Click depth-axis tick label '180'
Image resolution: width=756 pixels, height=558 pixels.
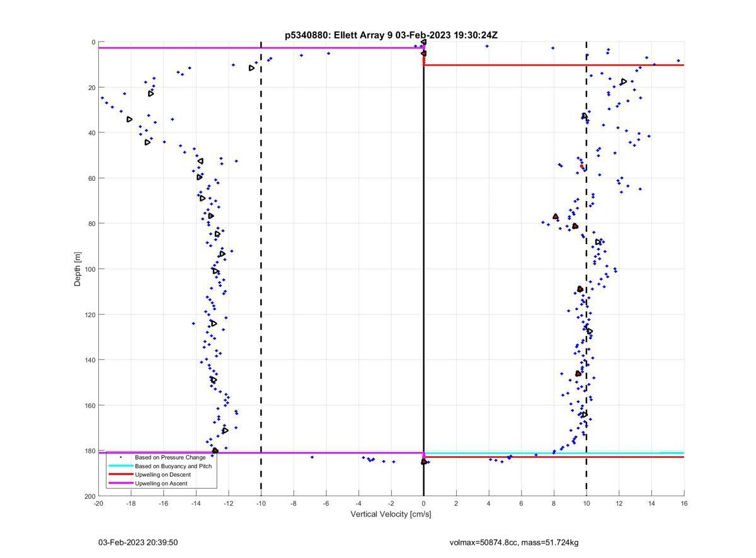tap(89, 451)
